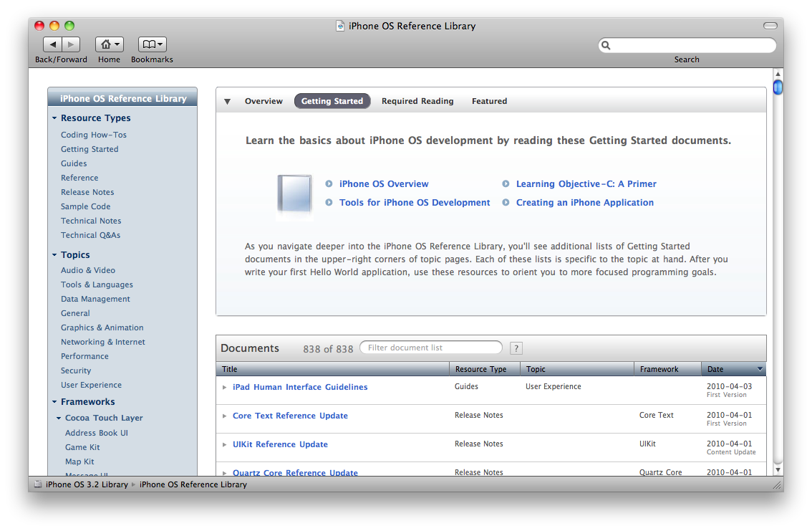Click the bullet icon beside iPhone OS Overview
This screenshot has width=812, height=531.
[329, 184]
